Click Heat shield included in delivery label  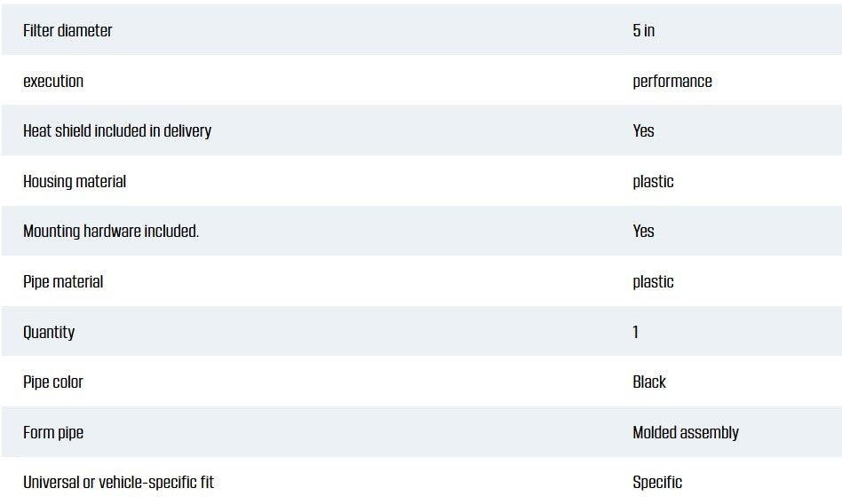coord(117,130)
